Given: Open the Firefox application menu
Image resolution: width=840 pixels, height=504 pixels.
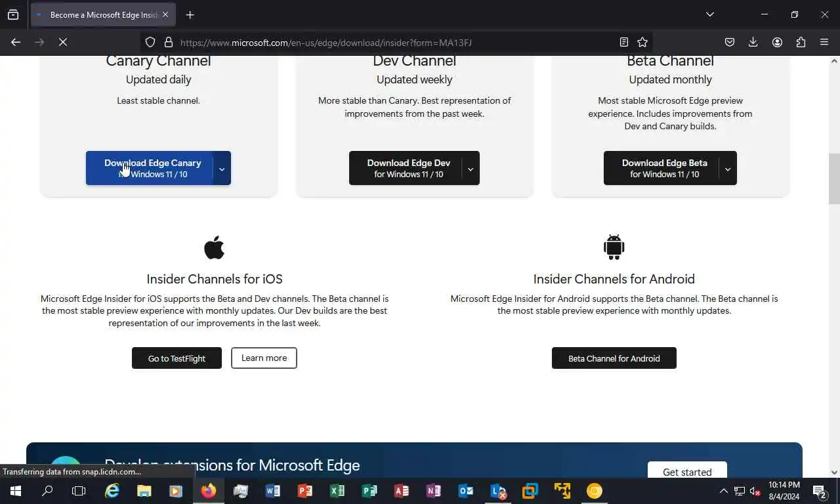Looking at the screenshot, I should (824, 42).
